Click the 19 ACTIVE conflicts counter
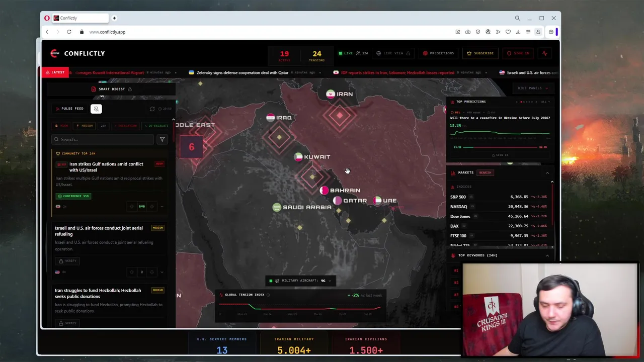Screen dimensions: 644x362 coord(284,55)
